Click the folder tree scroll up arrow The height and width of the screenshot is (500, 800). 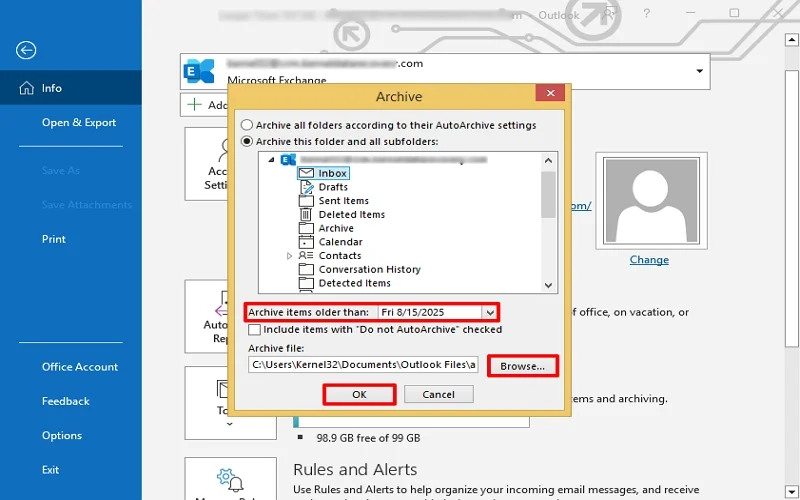point(548,160)
